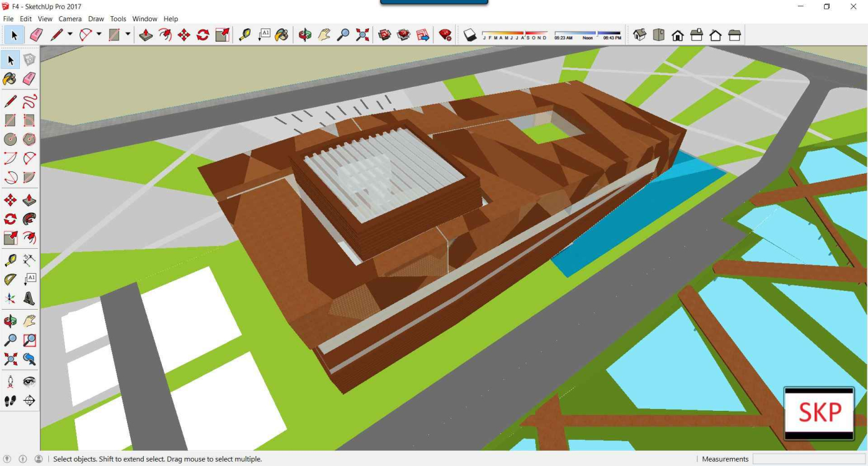868x466 pixels.
Task: Select the Push/Pull tool in top toolbar
Action: [146, 35]
